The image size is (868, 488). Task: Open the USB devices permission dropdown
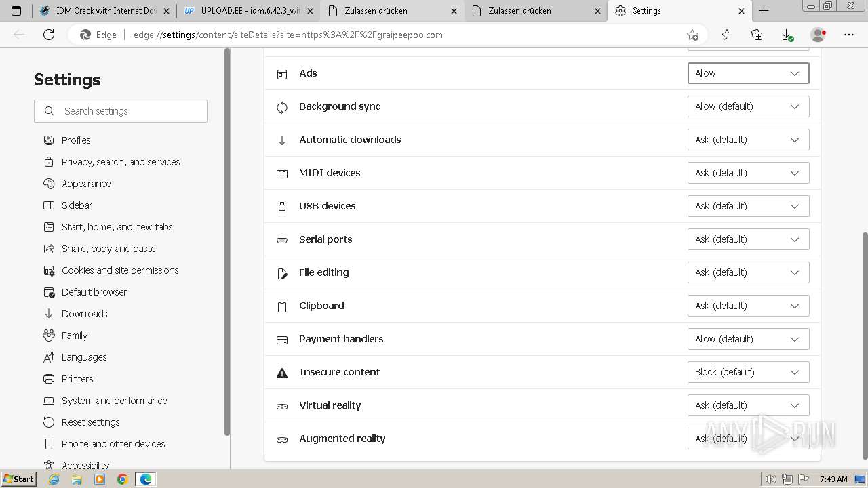(x=748, y=206)
